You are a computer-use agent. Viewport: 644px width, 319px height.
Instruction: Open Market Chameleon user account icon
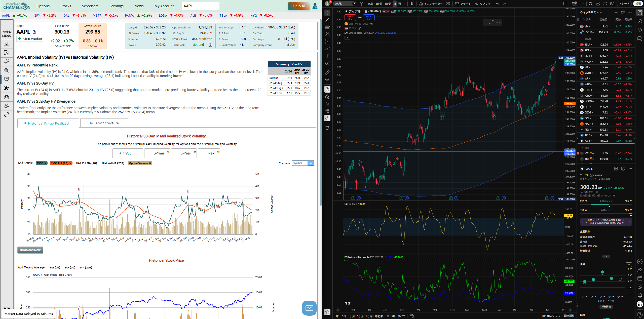point(315,6)
